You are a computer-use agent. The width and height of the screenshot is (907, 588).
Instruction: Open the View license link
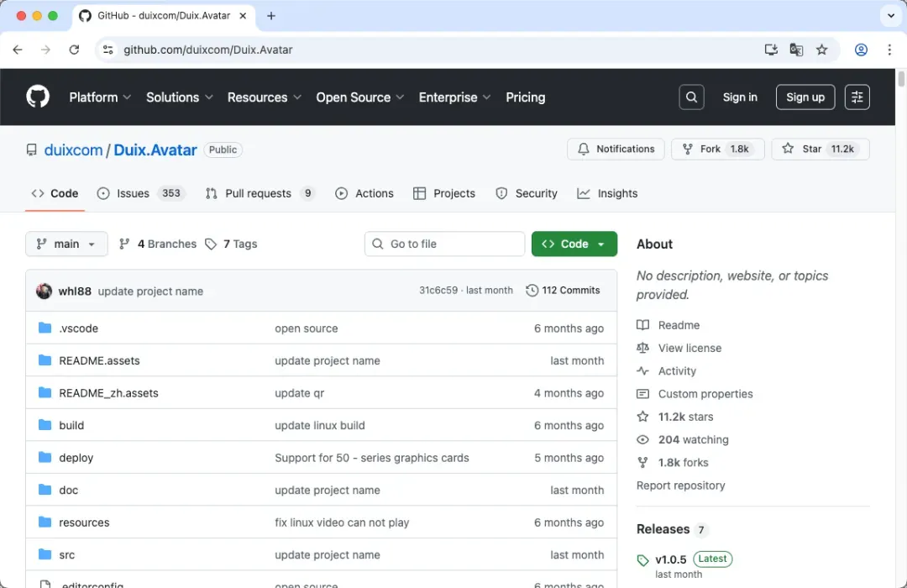coord(689,348)
